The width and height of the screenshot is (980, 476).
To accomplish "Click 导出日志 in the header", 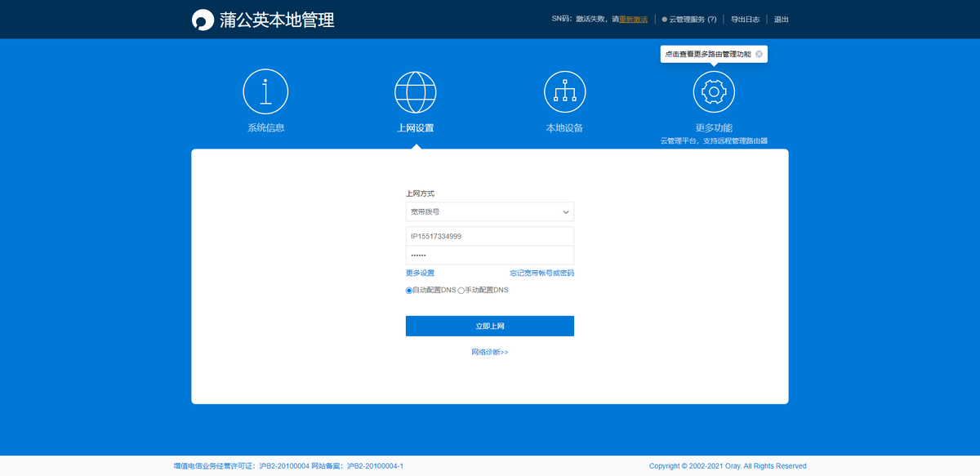I will tap(745, 20).
